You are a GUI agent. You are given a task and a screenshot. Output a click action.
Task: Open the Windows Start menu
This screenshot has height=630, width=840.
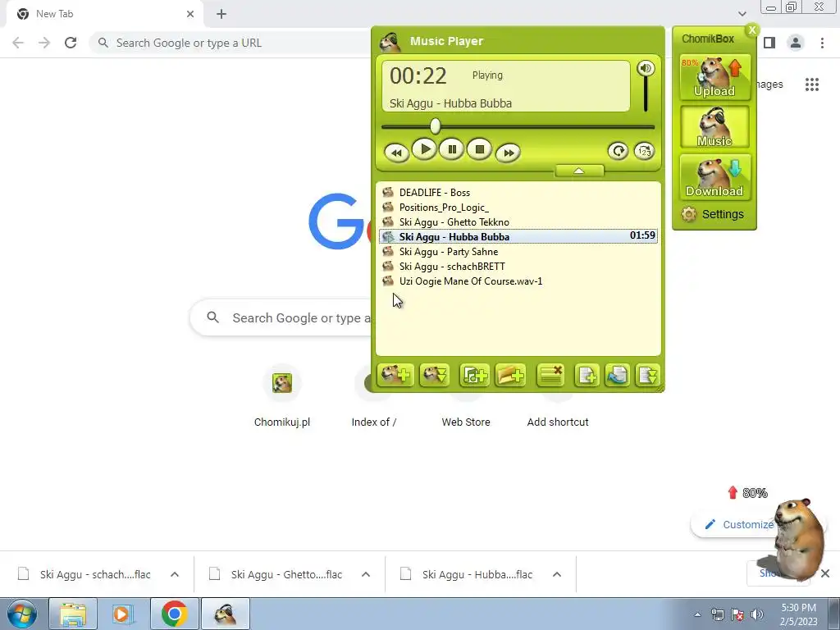22,614
